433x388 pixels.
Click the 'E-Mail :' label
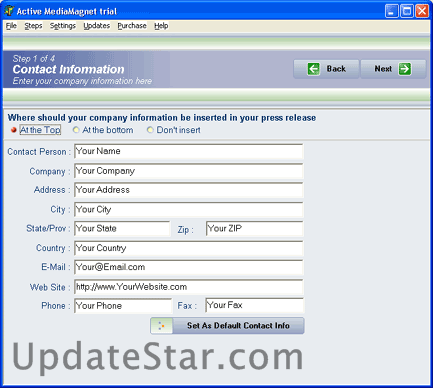coord(56,267)
